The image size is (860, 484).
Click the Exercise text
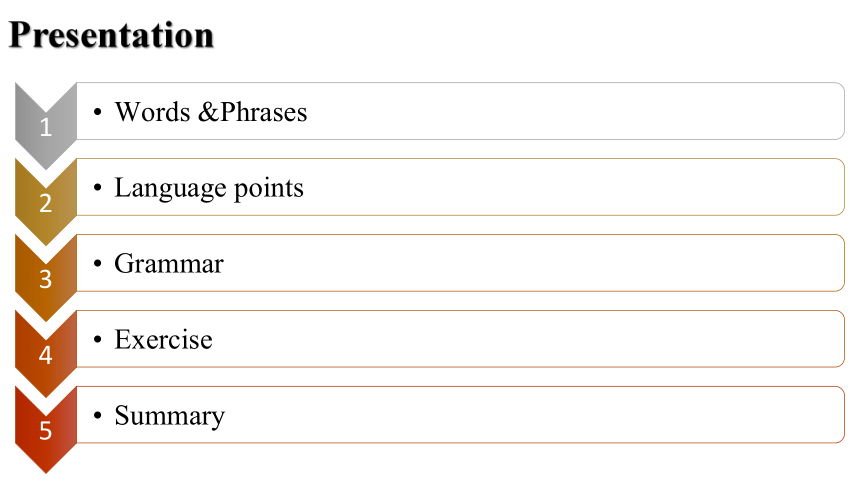[163, 340]
